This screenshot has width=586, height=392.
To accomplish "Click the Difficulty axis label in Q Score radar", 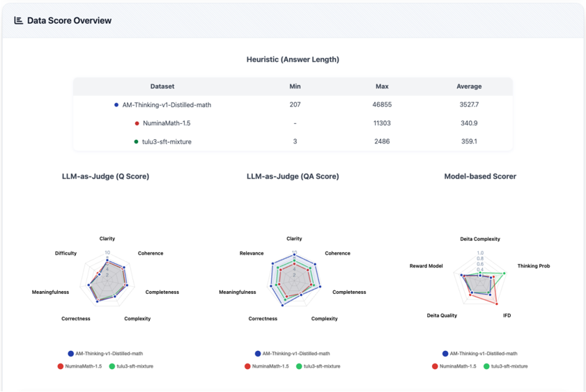I will coord(65,253).
